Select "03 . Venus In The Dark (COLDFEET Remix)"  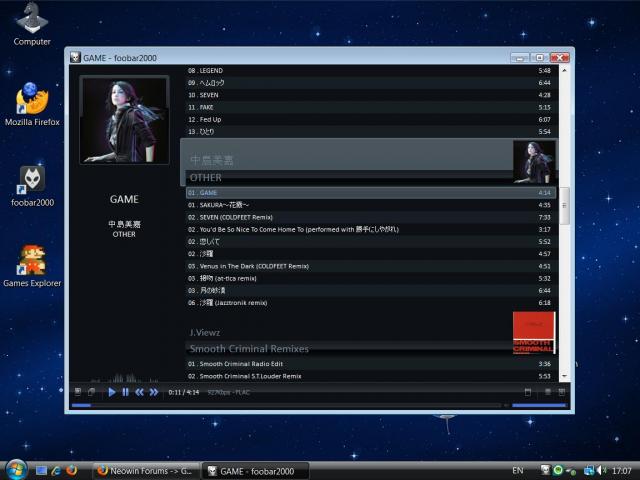pyautogui.click(x=369, y=266)
